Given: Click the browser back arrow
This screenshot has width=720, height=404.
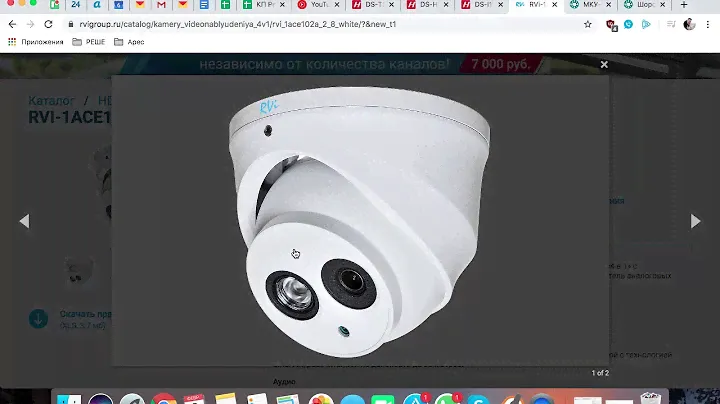Looking at the screenshot, I should 10,24.
